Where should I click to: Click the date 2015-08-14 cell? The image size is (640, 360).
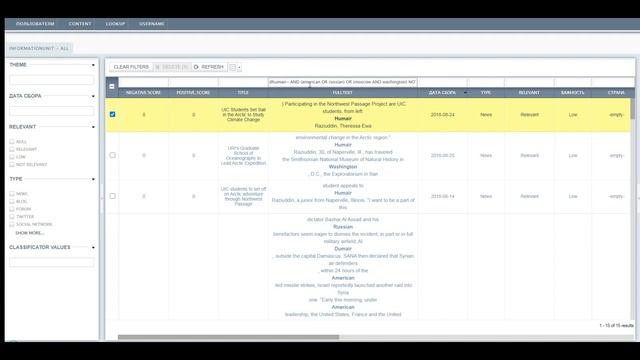tap(442, 196)
